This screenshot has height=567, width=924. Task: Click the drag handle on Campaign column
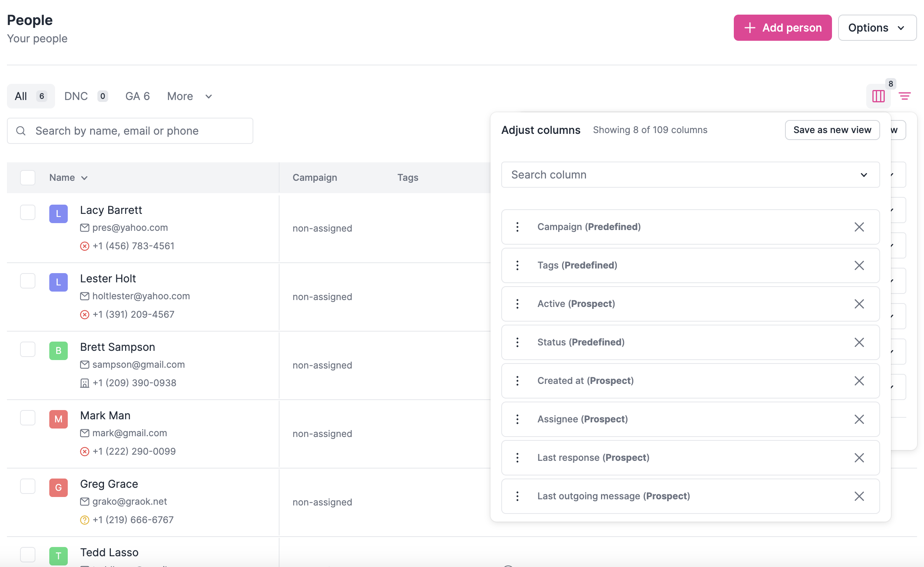point(517,227)
